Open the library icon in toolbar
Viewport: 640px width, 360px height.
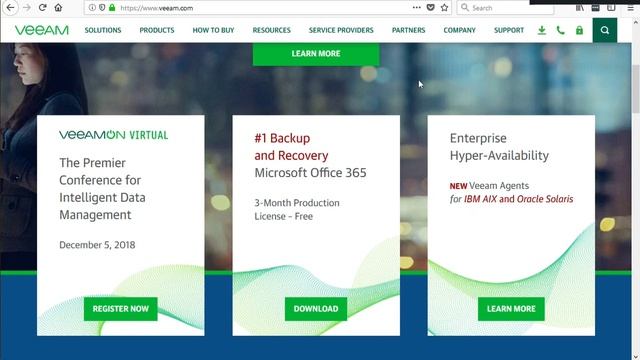(580, 8)
